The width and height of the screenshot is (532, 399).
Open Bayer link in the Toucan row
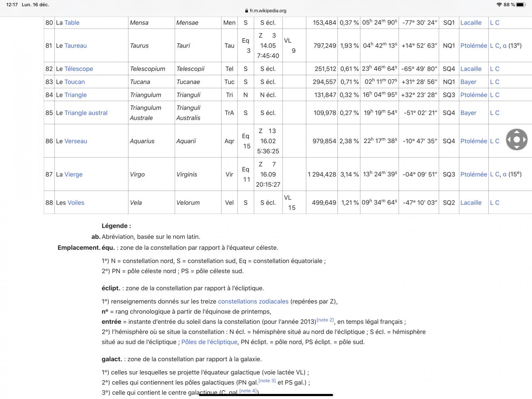point(468,82)
